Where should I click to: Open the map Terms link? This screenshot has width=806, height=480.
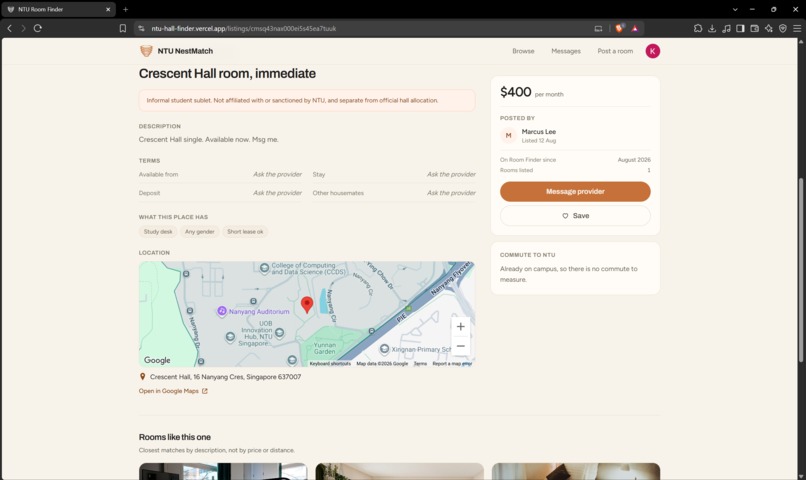tap(420, 363)
